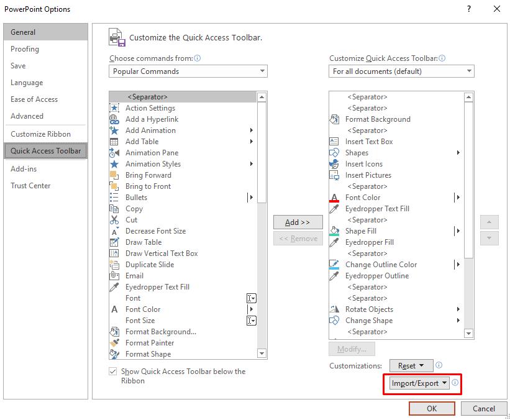The image size is (510, 420).
Task: Click Format Background icon in right list
Action: 334,119
